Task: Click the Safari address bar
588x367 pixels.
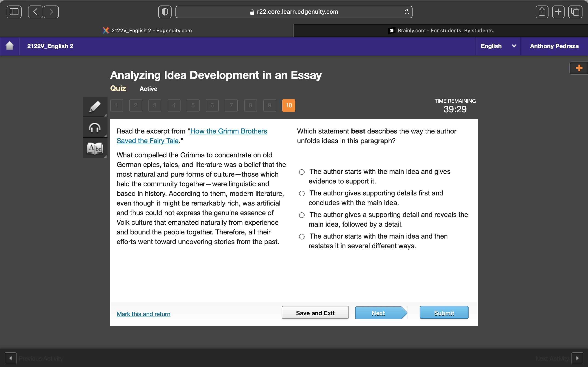Action: click(x=294, y=12)
